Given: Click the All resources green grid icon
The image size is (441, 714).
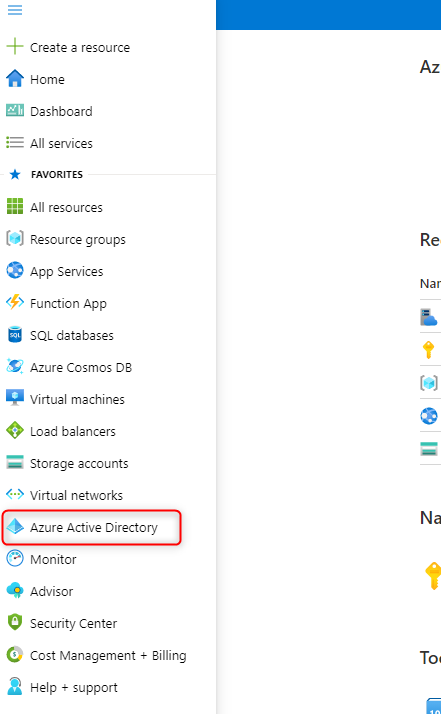Looking at the screenshot, I should point(15,206).
